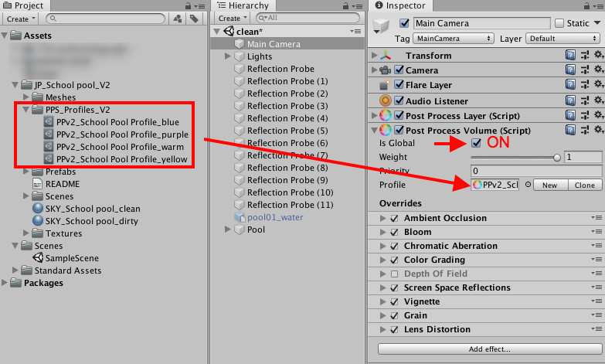Viewport: 605px width, 364px height.
Task: Open Ambient Occlusion override options menu
Action: pyautogui.click(x=597, y=218)
